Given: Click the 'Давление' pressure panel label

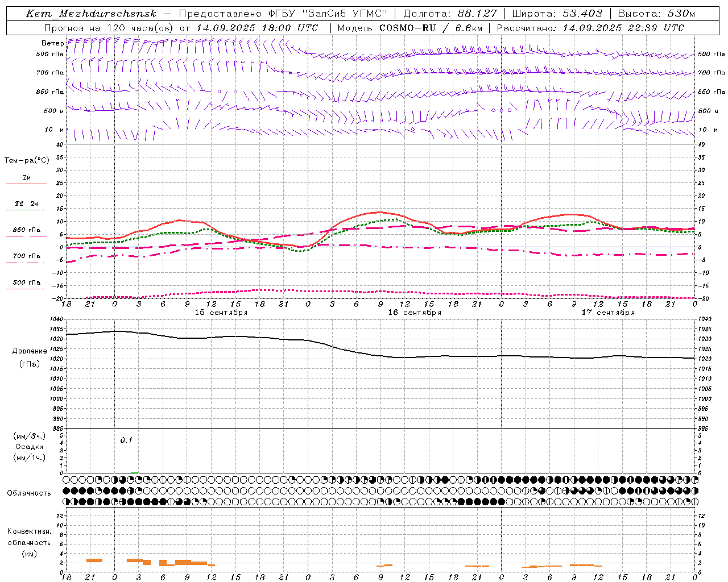Looking at the screenshot, I should click(x=30, y=351).
